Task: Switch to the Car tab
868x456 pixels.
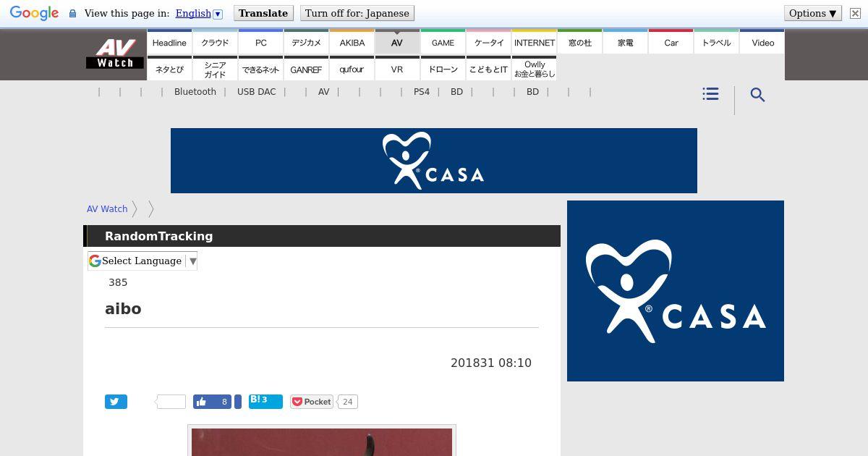Action: click(x=671, y=42)
